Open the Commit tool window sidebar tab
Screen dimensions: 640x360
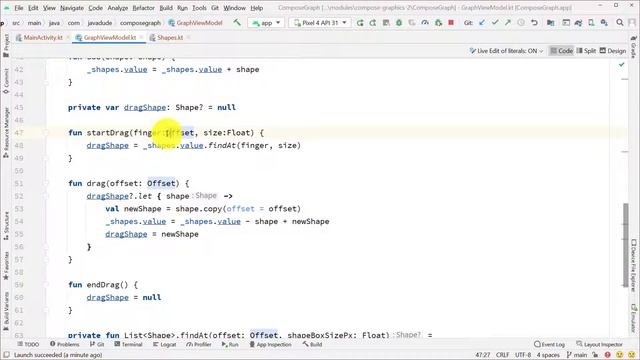point(6,81)
